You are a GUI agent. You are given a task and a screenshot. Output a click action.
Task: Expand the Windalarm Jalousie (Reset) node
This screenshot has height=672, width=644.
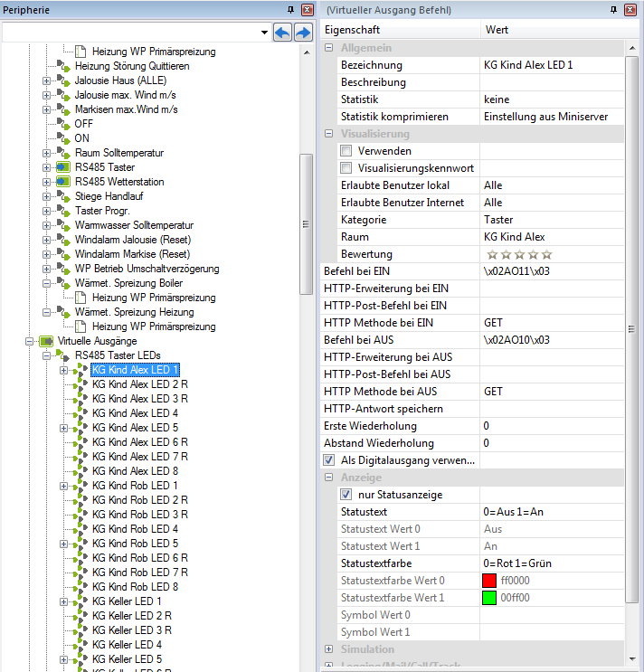46,240
